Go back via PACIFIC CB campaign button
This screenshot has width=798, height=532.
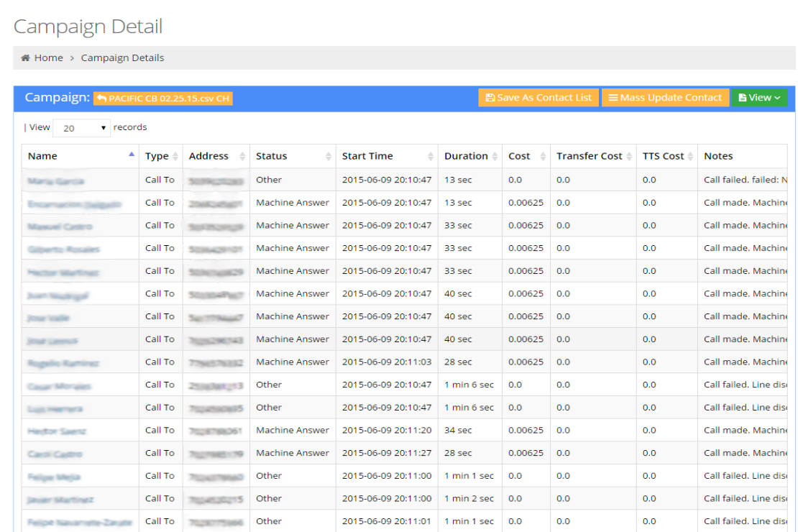(162, 98)
